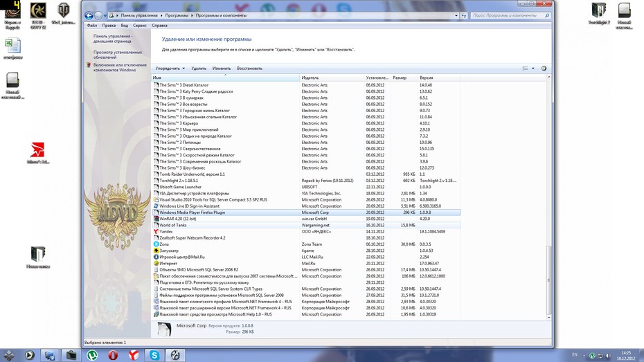This screenshot has height=362, width=644.
Task: Open the view options dropdown arrow
Action: [x=533, y=69]
